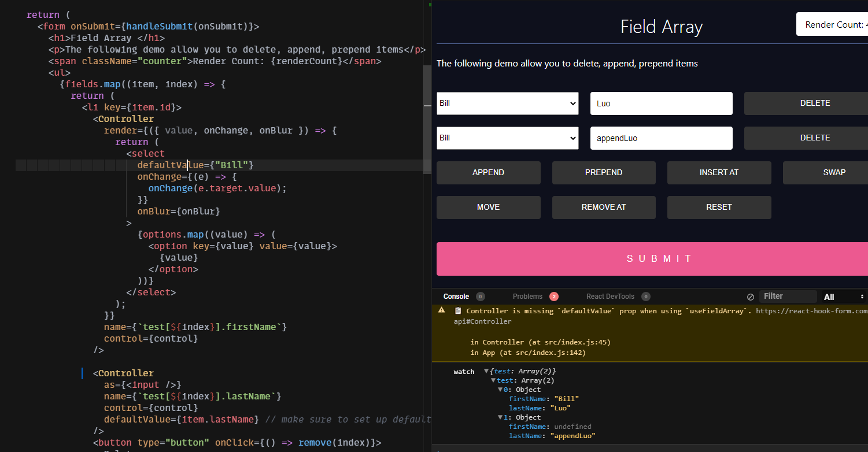
Task: Collapse the test: Array(2) entry in watch
Action: [x=493, y=380]
